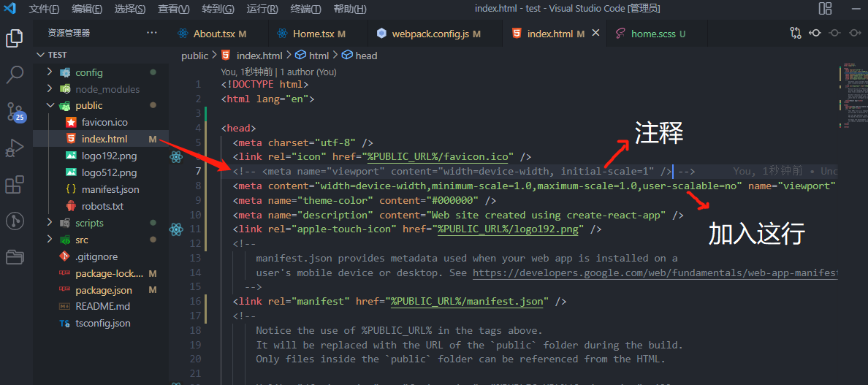Click the tsconfig.json TS file icon
868x385 pixels.
[65, 324]
